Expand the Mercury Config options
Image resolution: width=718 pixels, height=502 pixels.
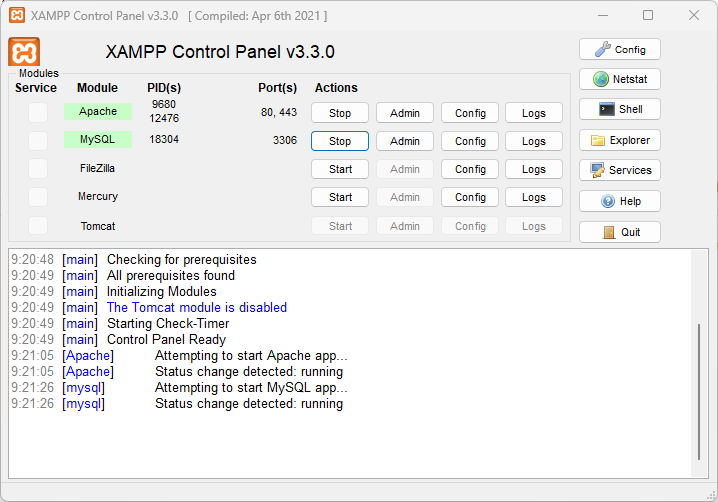point(470,197)
